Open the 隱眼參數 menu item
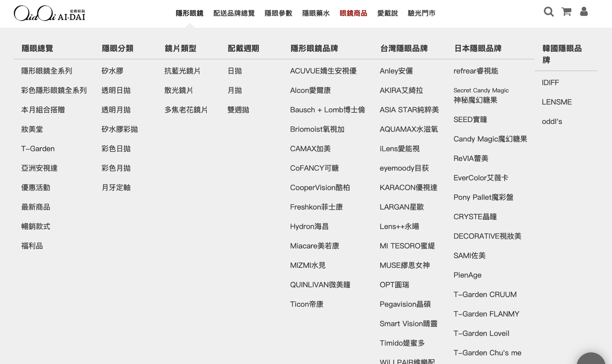The image size is (612, 364). point(278,13)
